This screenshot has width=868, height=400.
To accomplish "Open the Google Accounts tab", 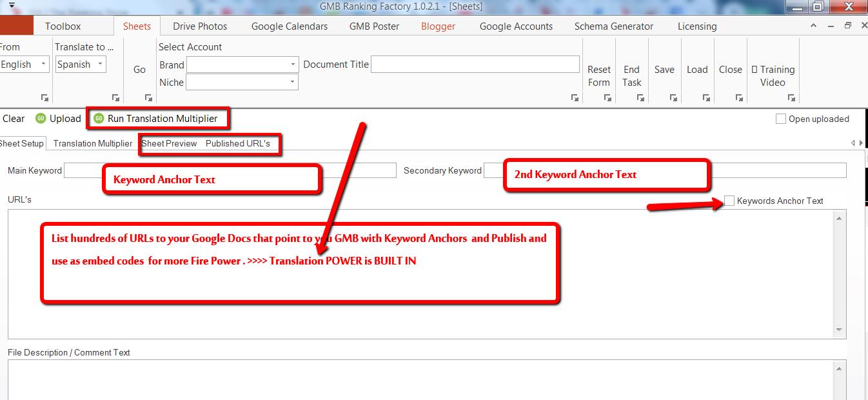I will [516, 26].
